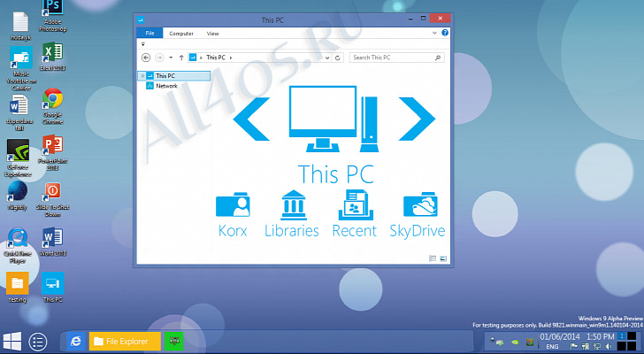644x354 pixels.
Task: Switch to the View ribbon tab
Action: pyautogui.click(x=212, y=34)
